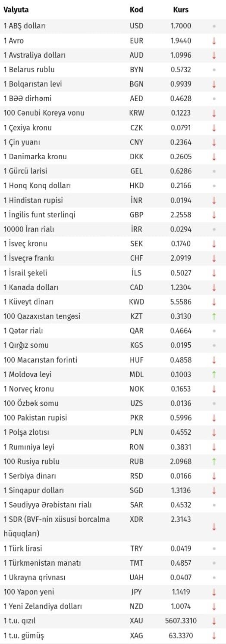
Task: Click the red down arrow in XDR row
Action: point(214,526)
